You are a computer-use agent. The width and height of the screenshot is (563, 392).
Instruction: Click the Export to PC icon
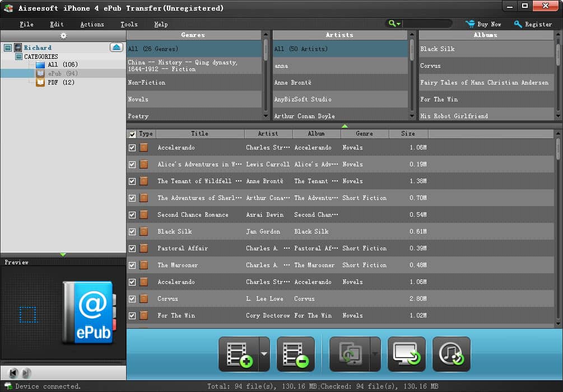406,353
